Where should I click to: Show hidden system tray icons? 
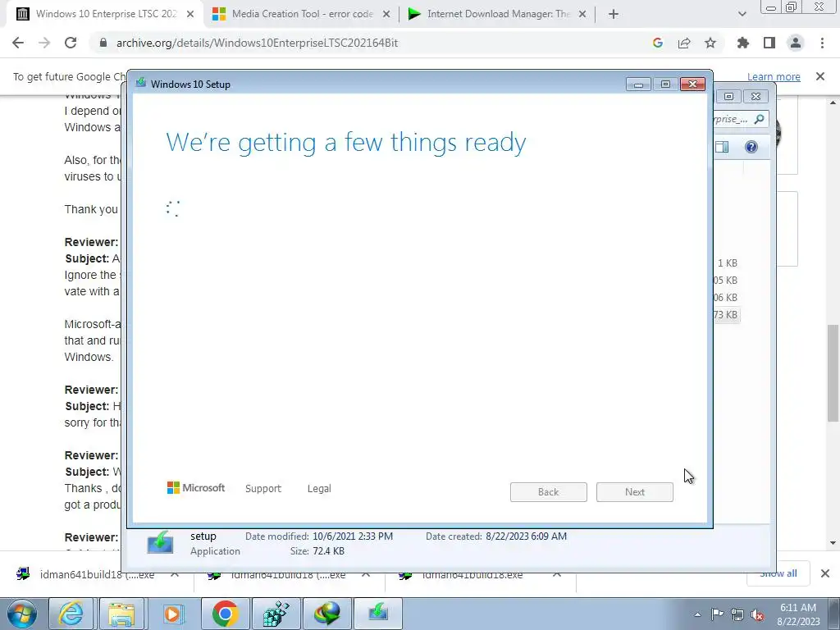tap(697, 614)
